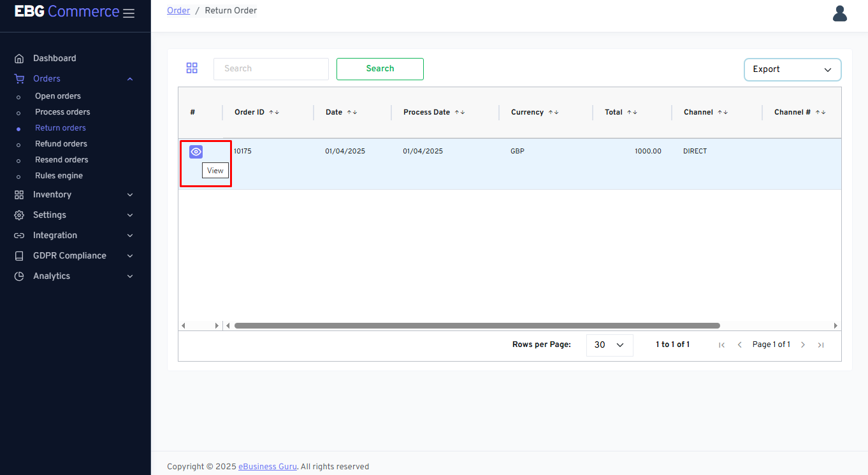Expand the Inventory sidebar menu
The image size is (868, 475).
[74, 195]
